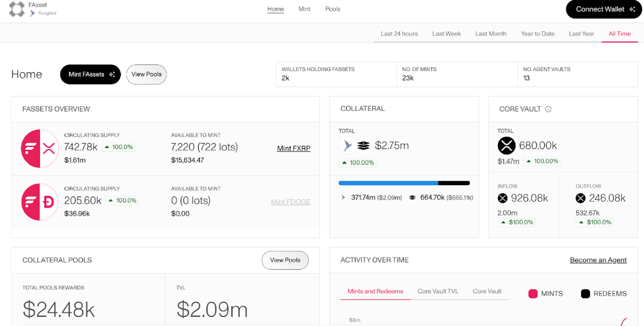The width and height of the screenshot is (644, 326).
Task: Go to the Mint navigation item
Action: pyautogui.click(x=304, y=9)
